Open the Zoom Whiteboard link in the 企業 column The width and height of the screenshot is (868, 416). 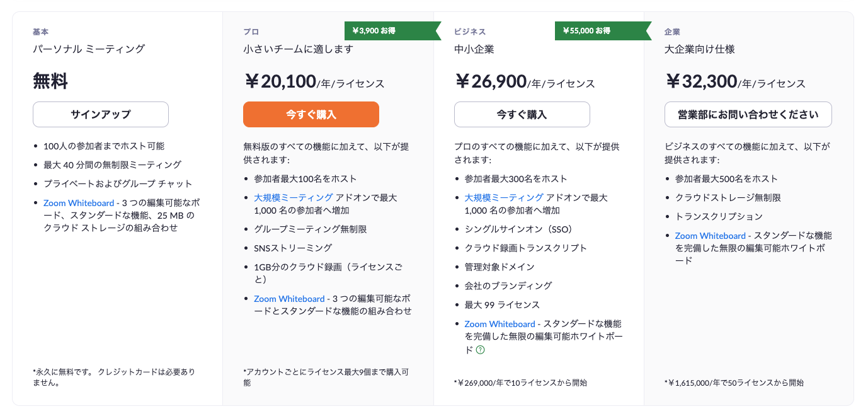pos(709,235)
